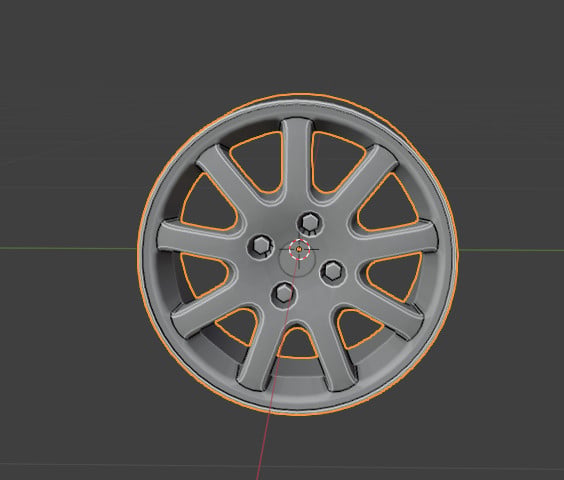Image resolution: width=564 pixels, height=480 pixels.
Task: Click the green Y axis line left of wheel
Action: click(x=68, y=248)
